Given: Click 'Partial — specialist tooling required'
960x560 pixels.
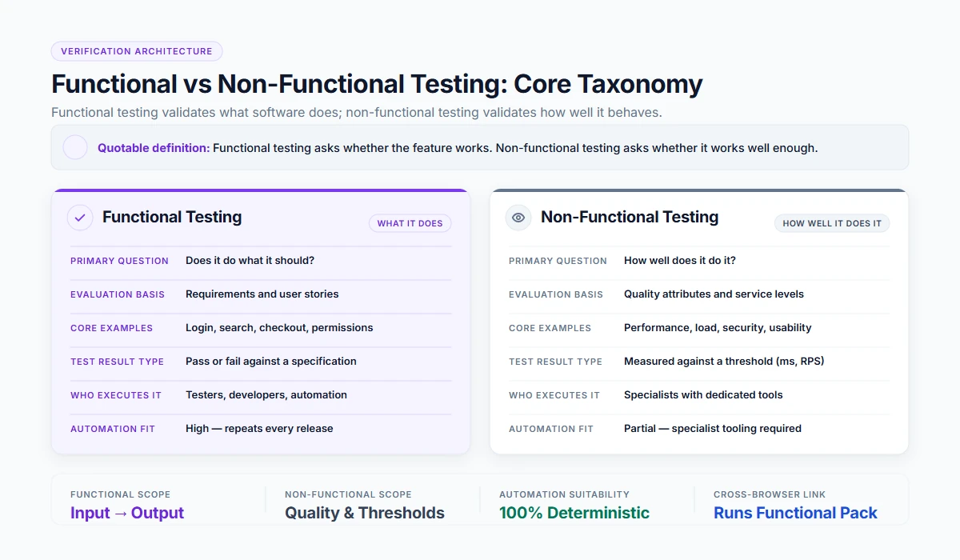Looking at the screenshot, I should [713, 429].
